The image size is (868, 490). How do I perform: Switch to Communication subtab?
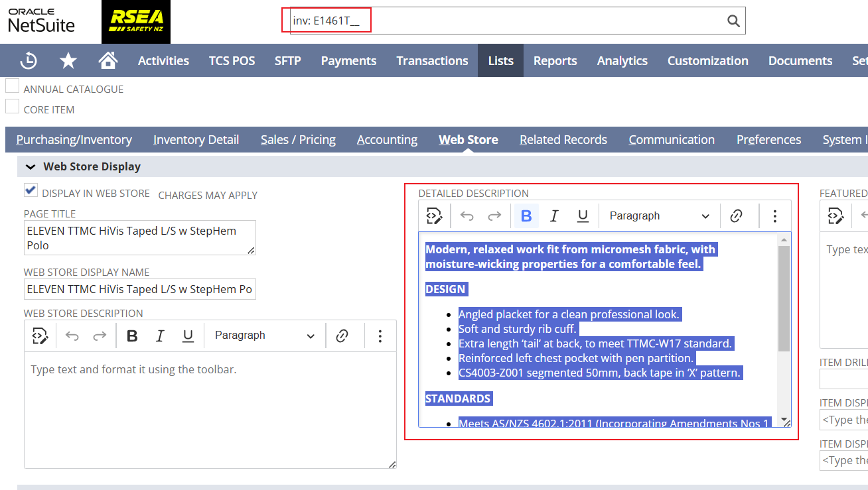click(672, 140)
